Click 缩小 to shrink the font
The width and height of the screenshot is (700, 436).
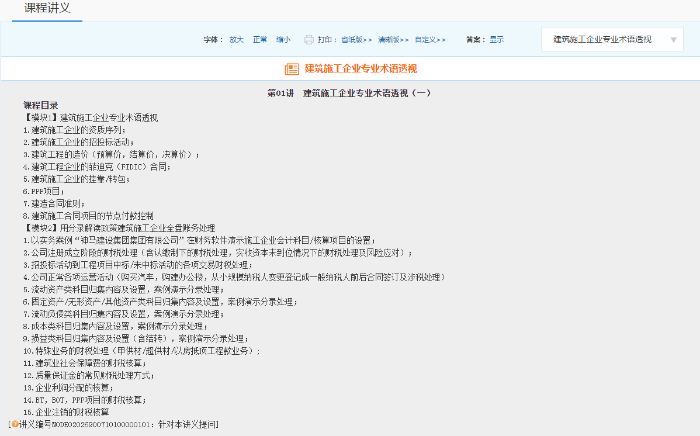[x=283, y=40]
